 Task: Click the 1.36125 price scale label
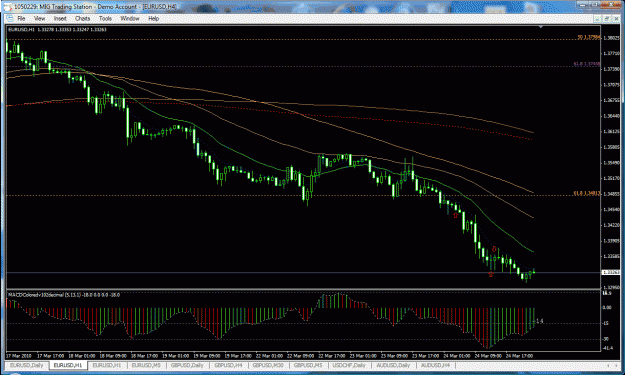click(x=611, y=132)
